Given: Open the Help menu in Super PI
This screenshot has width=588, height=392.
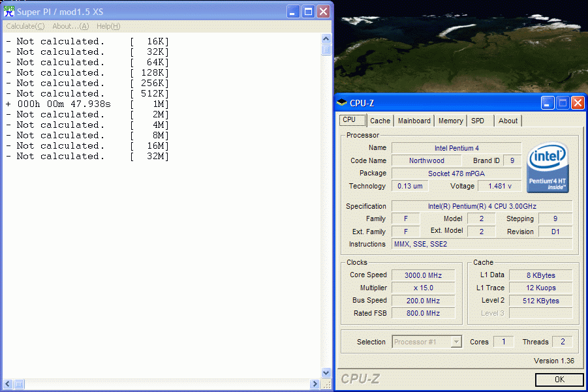Looking at the screenshot, I should tap(108, 26).
